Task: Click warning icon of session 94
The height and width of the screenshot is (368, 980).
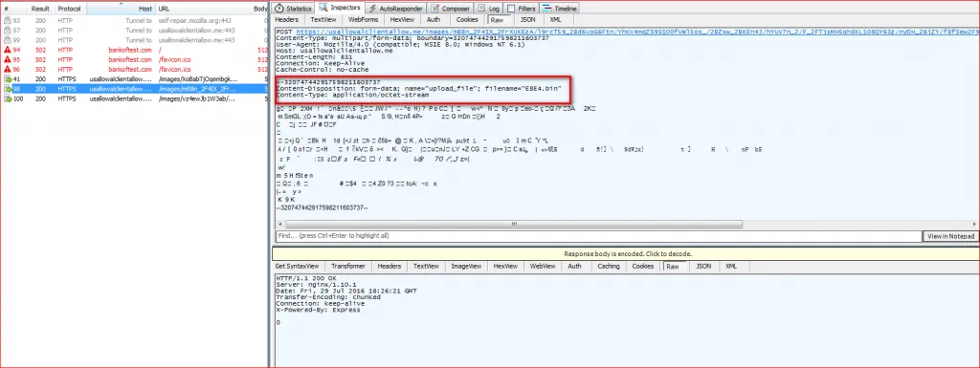Action: click(8, 50)
